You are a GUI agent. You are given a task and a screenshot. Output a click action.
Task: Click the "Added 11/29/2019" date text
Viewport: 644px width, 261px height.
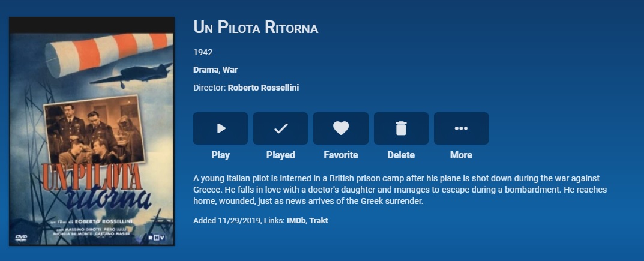[x=226, y=220]
